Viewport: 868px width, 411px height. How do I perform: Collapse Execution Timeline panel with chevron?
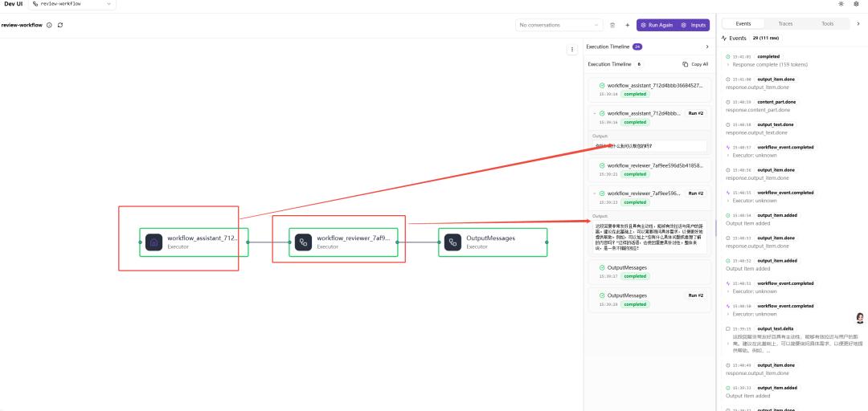pos(706,47)
